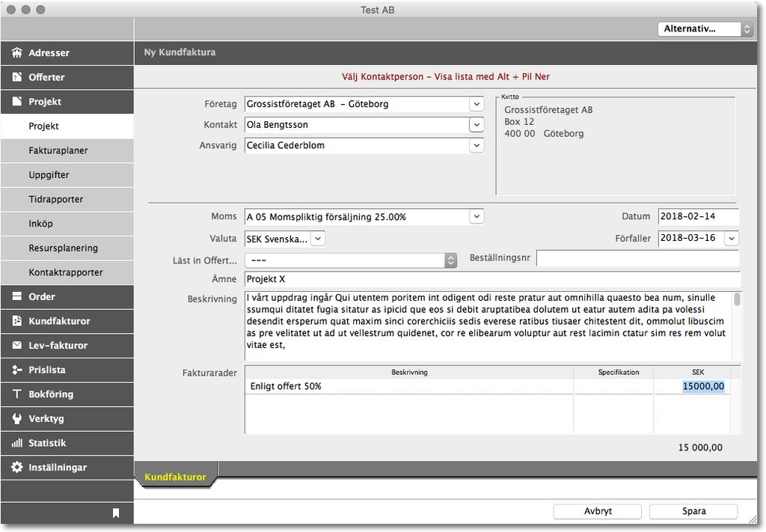Select the Projekt sub-item under Projekt

[x=67, y=126]
